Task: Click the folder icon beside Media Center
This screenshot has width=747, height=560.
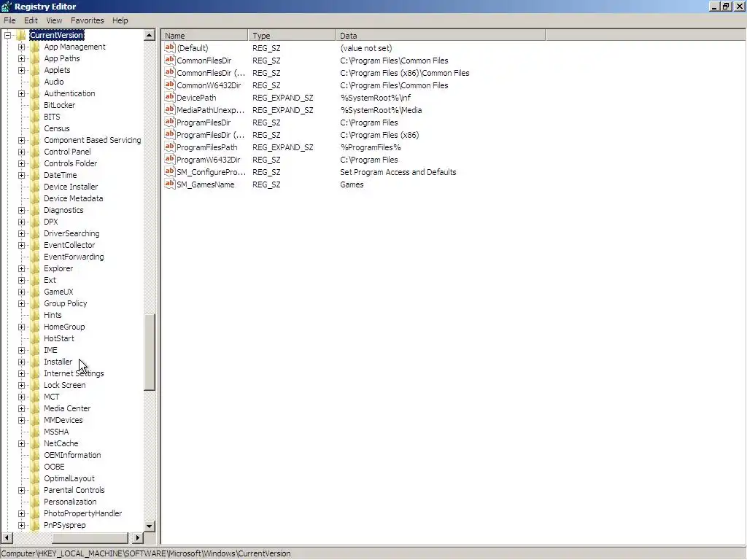Action: (x=35, y=408)
